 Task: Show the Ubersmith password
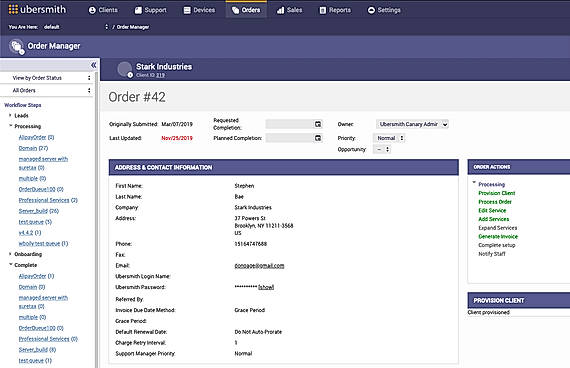tap(266, 287)
